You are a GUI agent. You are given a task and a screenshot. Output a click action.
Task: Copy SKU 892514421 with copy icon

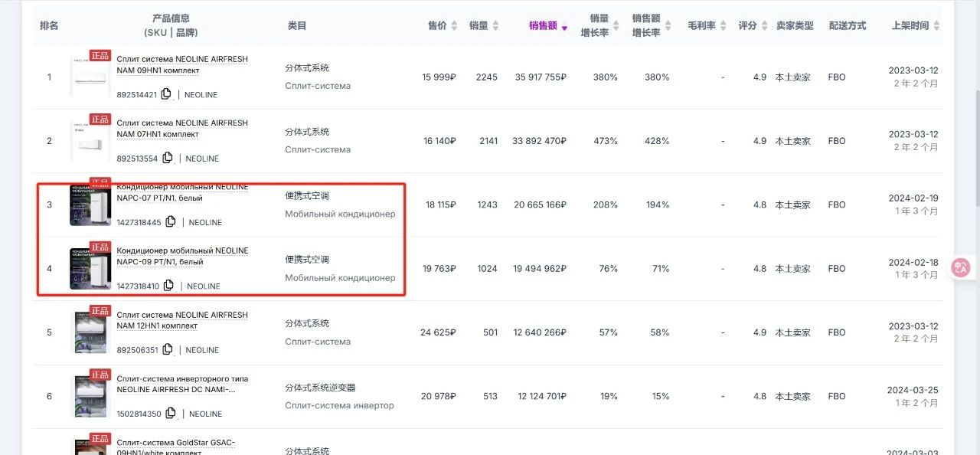click(166, 94)
